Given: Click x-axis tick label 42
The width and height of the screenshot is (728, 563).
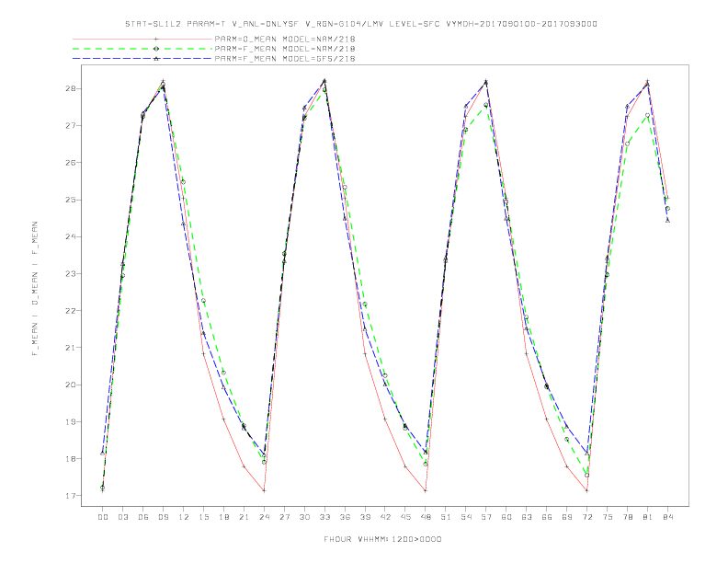Looking at the screenshot, I should 385,517.
